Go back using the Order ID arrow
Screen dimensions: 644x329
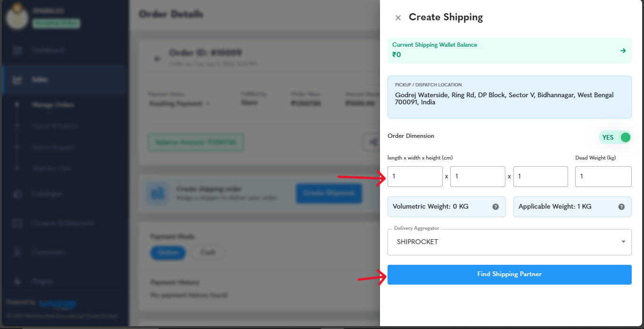tap(157, 59)
